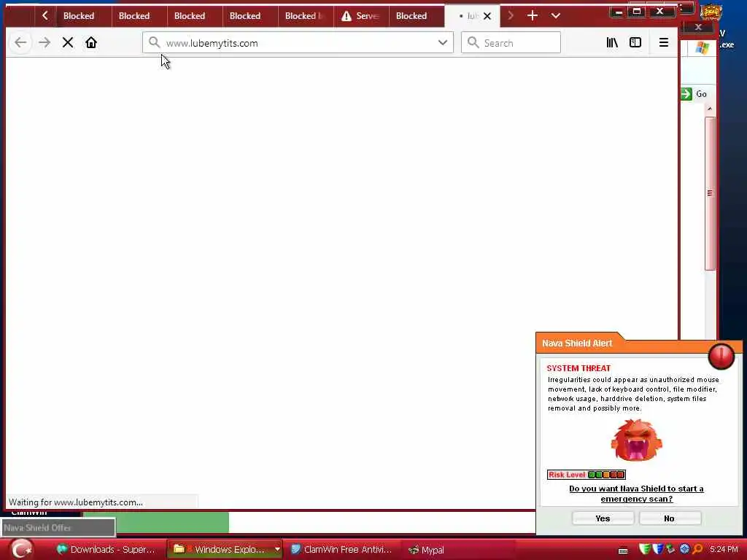
Task: Click the Nava Shield Offer popup
Action: pyautogui.click(x=58, y=528)
